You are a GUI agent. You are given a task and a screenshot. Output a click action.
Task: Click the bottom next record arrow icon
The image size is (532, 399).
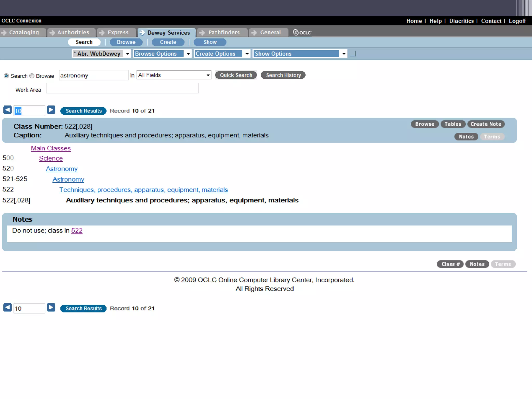[51, 308]
